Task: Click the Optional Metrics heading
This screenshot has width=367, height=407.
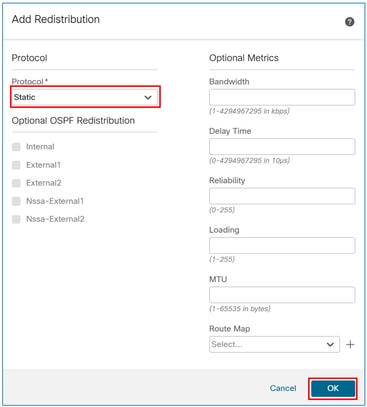Action: tap(244, 58)
